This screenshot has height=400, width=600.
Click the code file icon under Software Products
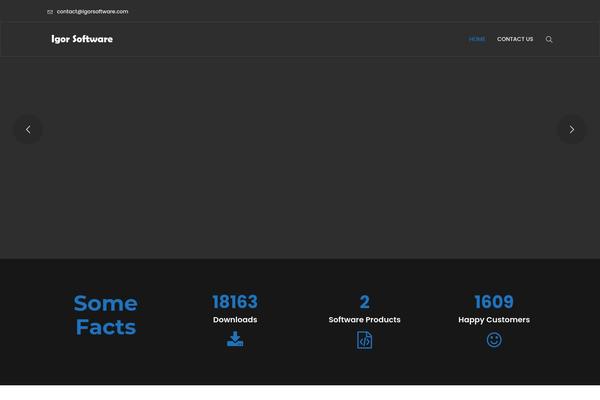(x=364, y=340)
